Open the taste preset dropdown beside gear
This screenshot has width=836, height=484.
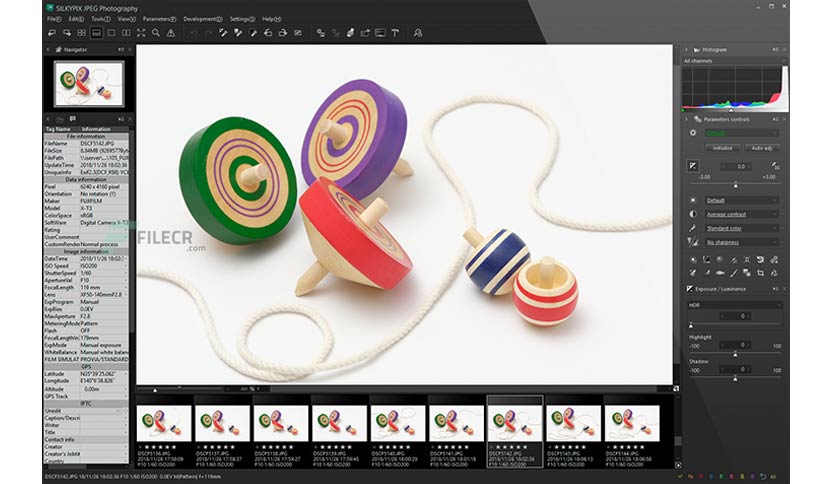[742, 133]
